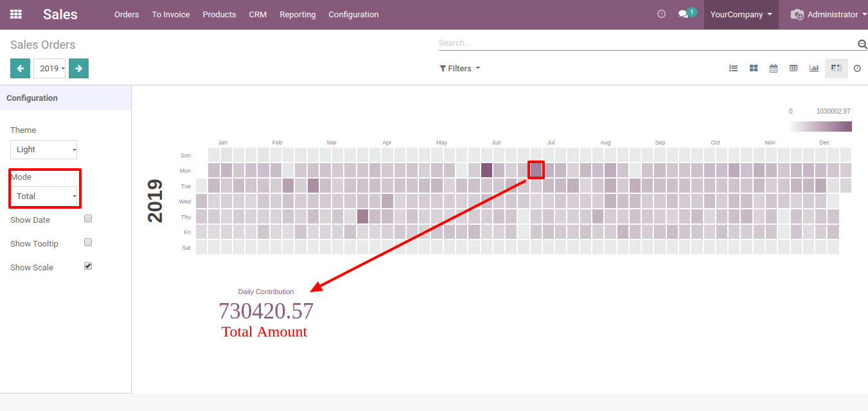The width and height of the screenshot is (868, 411).
Task: Go to next year arrow
Action: pyautogui.click(x=78, y=69)
